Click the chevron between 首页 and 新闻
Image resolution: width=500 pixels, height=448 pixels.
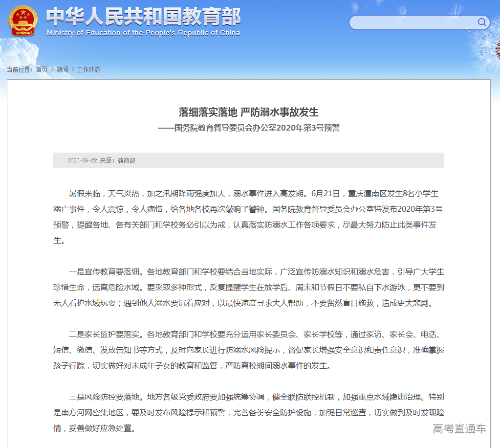(x=52, y=69)
